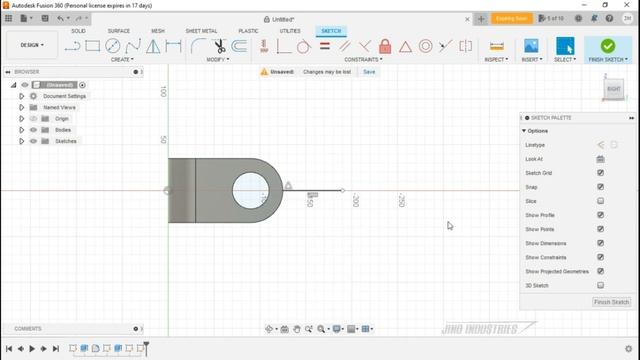
Task: Apply Perpendicular constraint
Action: [x=365, y=46]
